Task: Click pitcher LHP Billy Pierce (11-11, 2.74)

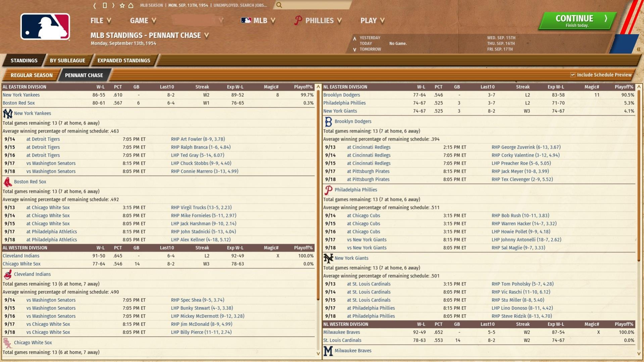Action: click(201, 332)
